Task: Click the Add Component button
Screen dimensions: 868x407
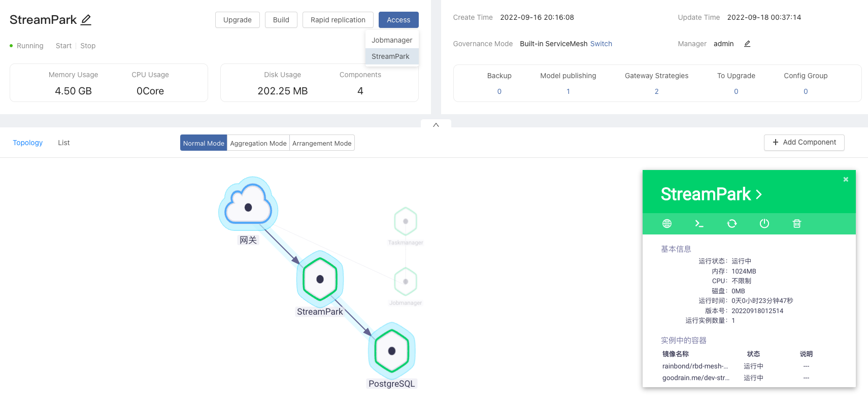Action: pyautogui.click(x=804, y=143)
